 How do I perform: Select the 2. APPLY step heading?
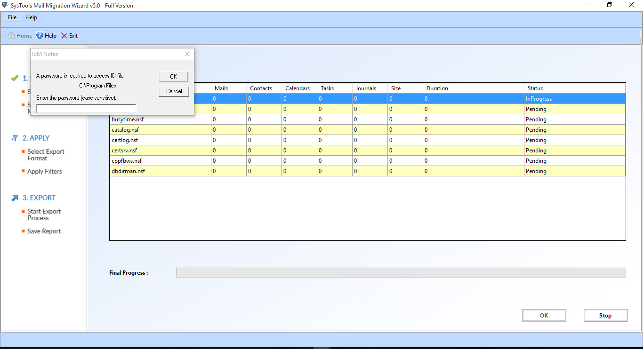tap(36, 138)
